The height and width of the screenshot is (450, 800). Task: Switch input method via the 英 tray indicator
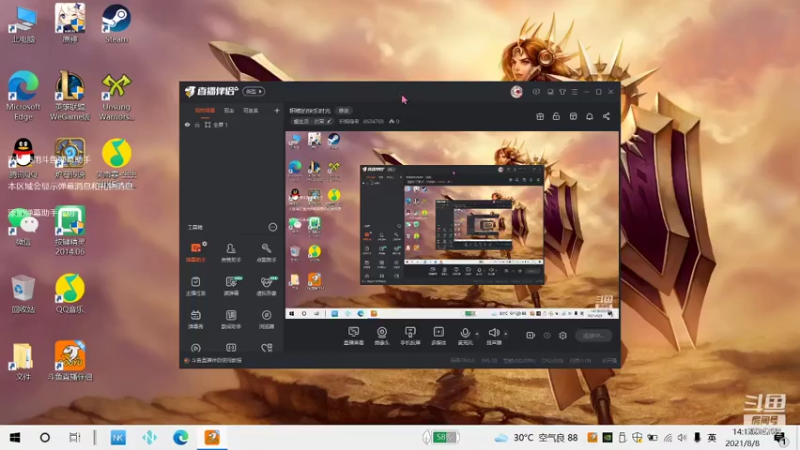click(712, 437)
